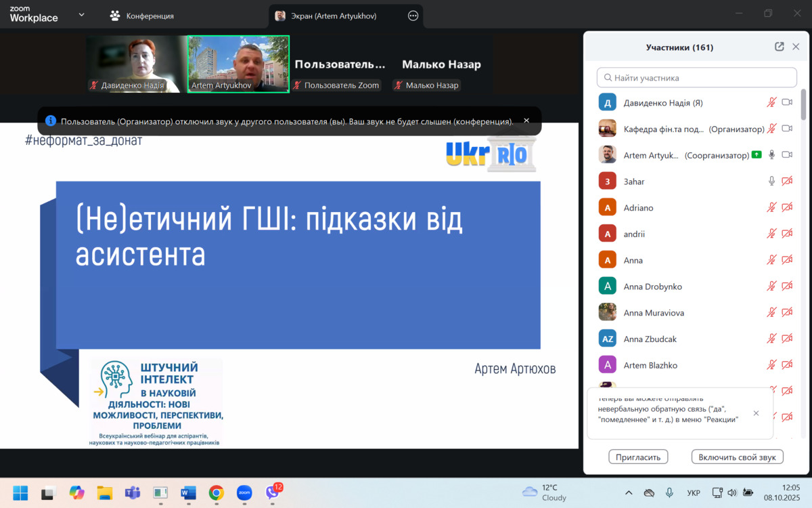Screen dimensions: 812x508
Task: Open more options on the Экран tab
Action: [x=413, y=16]
